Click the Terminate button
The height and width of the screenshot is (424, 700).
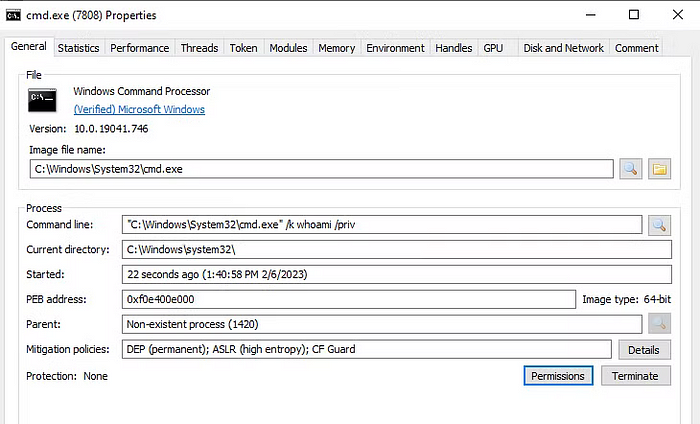click(635, 376)
